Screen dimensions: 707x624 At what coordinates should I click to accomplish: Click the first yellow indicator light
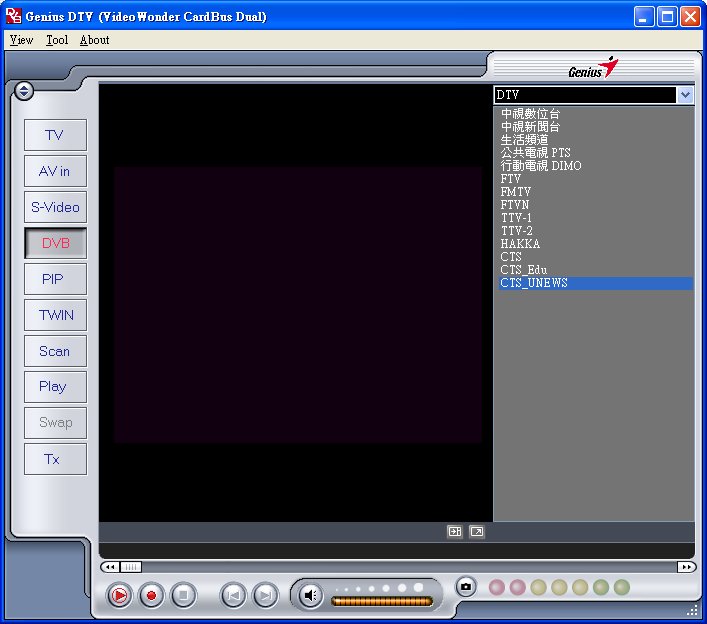pos(538,587)
